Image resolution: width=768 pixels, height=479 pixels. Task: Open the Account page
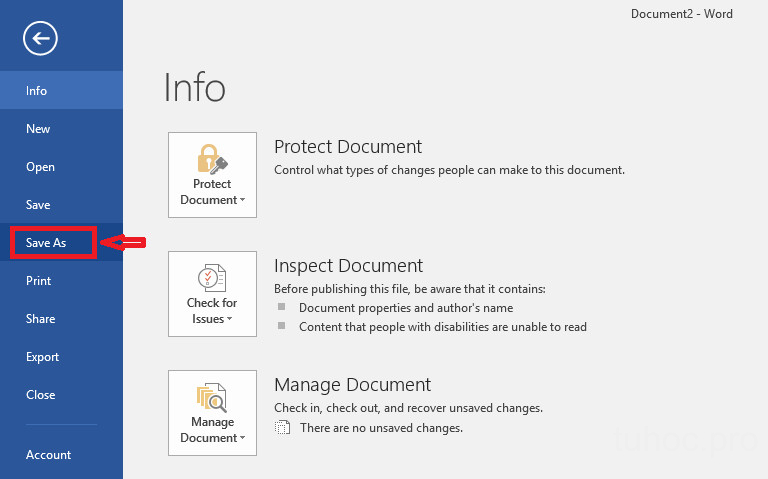click(61, 455)
